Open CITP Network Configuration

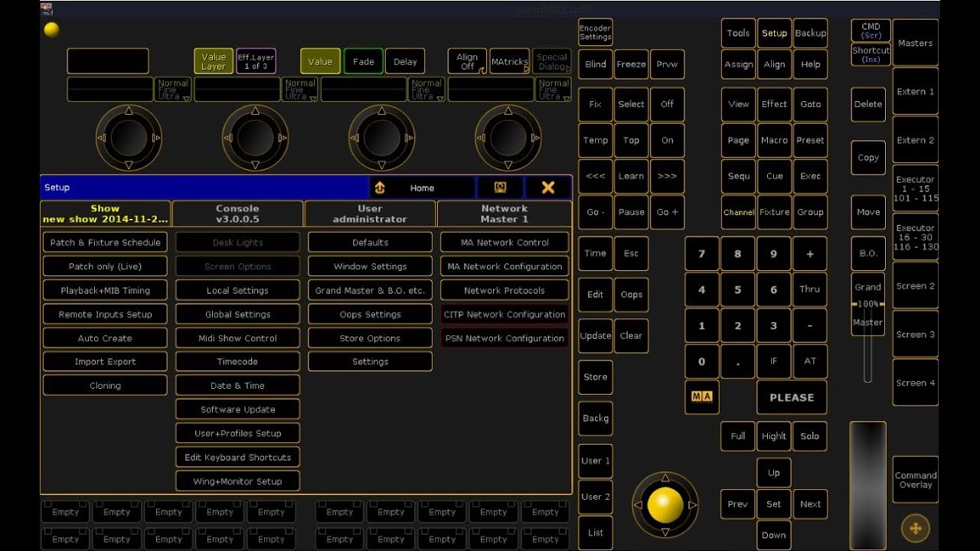point(505,314)
